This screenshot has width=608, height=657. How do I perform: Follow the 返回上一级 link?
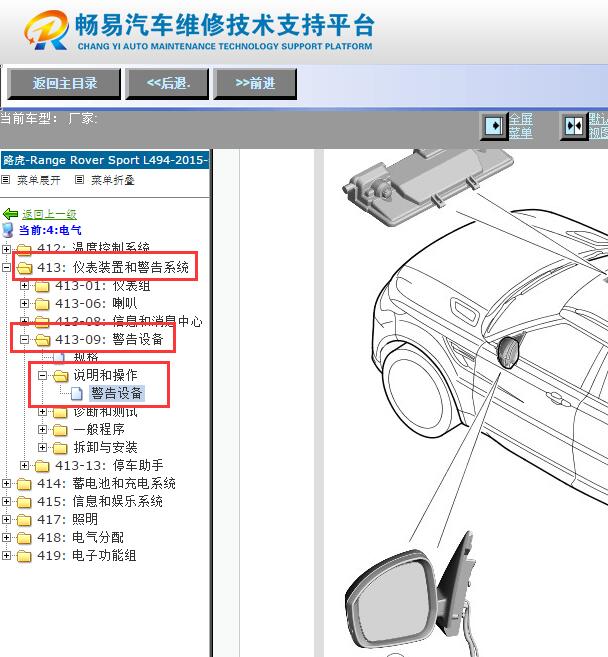click(49, 214)
